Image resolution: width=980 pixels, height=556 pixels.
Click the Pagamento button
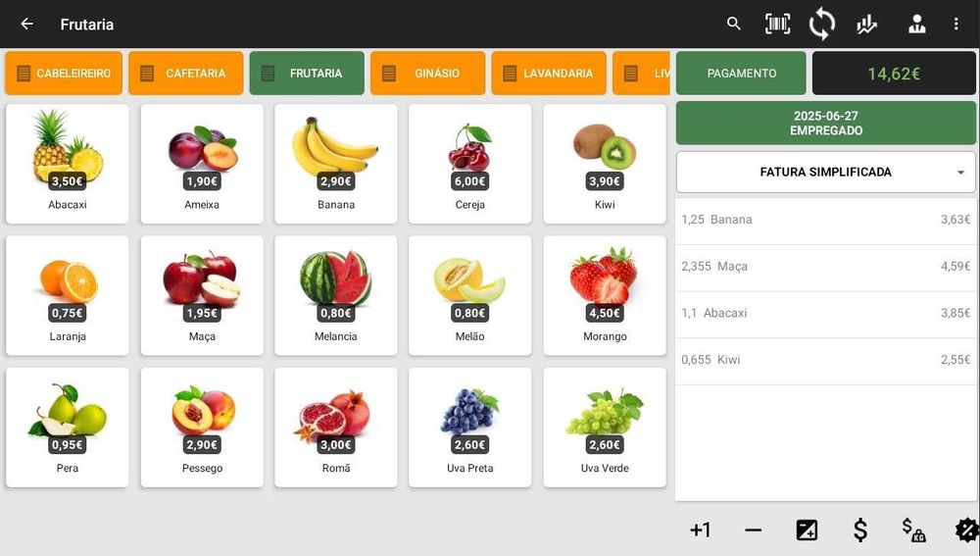pyautogui.click(x=741, y=74)
